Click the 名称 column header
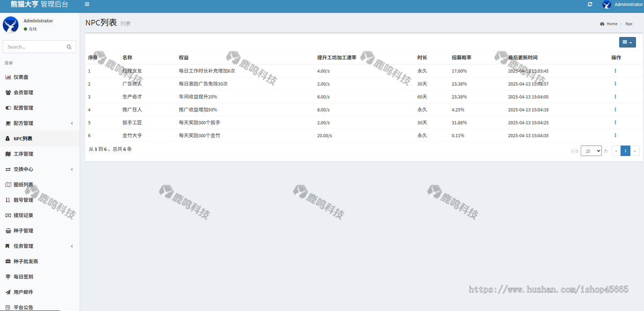The height and width of the screenshot is (311, 644). (x=127, y=57)
